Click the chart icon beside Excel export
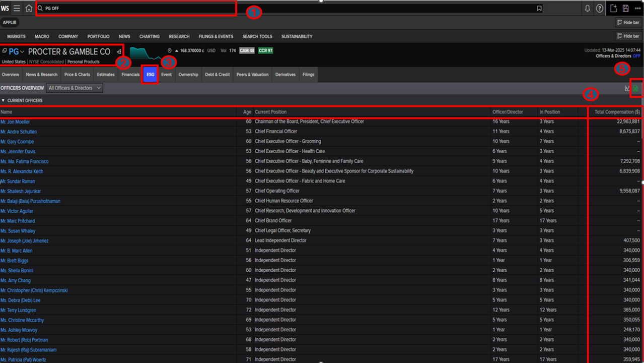 (627, 88)
